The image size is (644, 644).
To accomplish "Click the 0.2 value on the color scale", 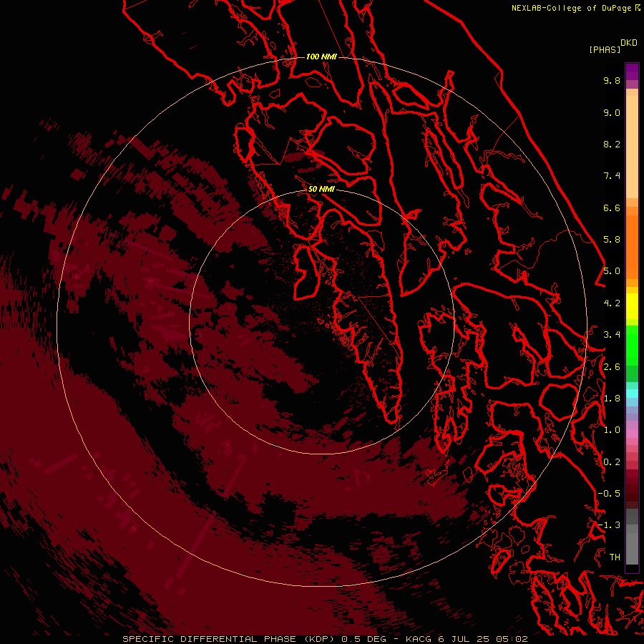I will click(612, 462).
